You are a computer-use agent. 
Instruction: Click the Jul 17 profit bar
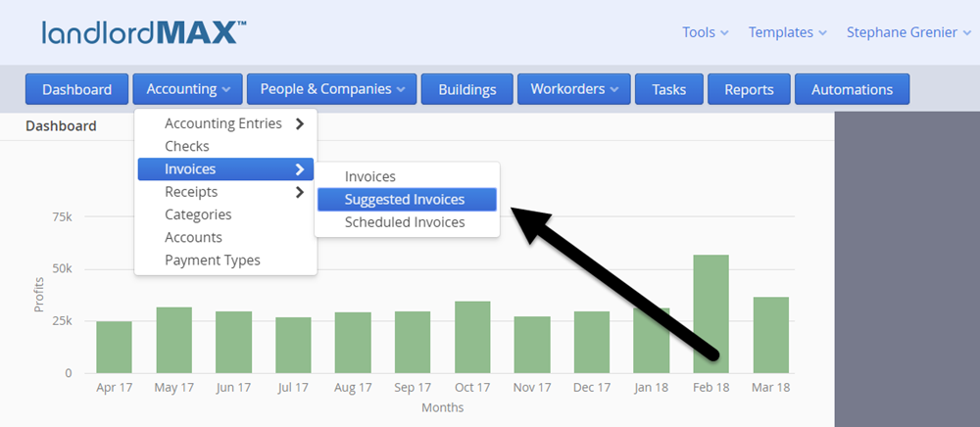(293, 345)
